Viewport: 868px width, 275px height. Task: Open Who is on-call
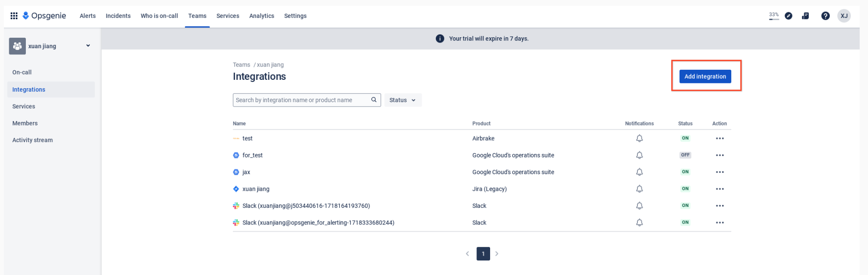click(x=159, y=16)
